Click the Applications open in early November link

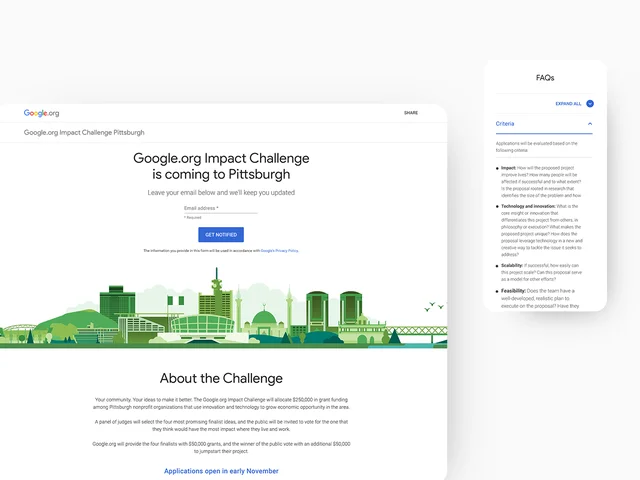click(221, 470)
